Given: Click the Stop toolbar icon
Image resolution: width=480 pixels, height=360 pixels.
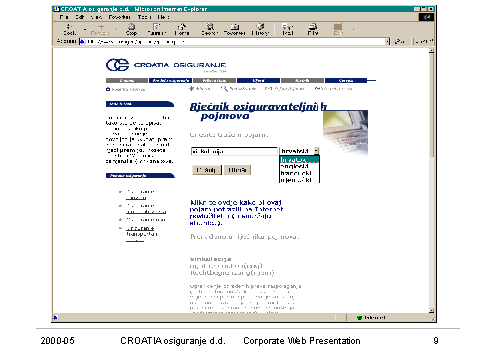Looking at the screenshot, I should click(x=131, y=29).
